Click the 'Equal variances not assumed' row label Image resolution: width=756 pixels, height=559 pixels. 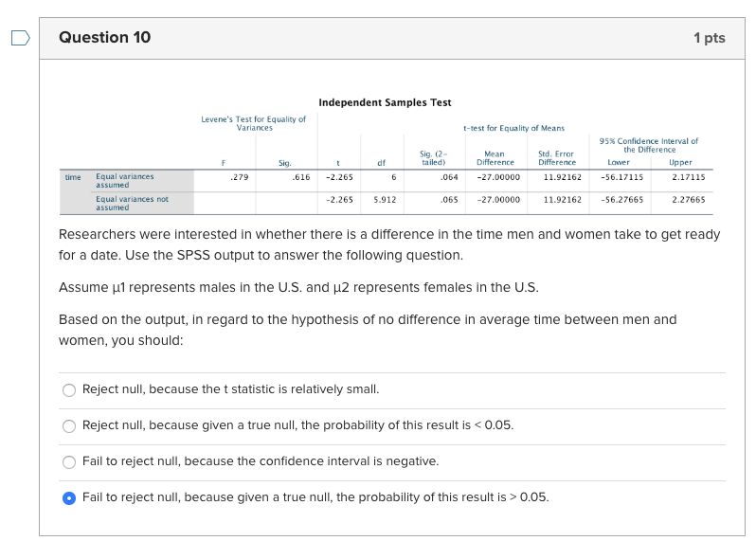[x=132, y=203]
